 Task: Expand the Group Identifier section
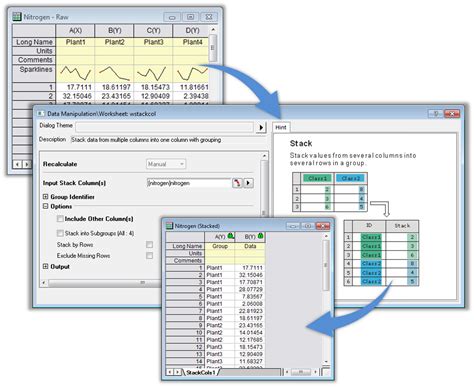(46, 197)
